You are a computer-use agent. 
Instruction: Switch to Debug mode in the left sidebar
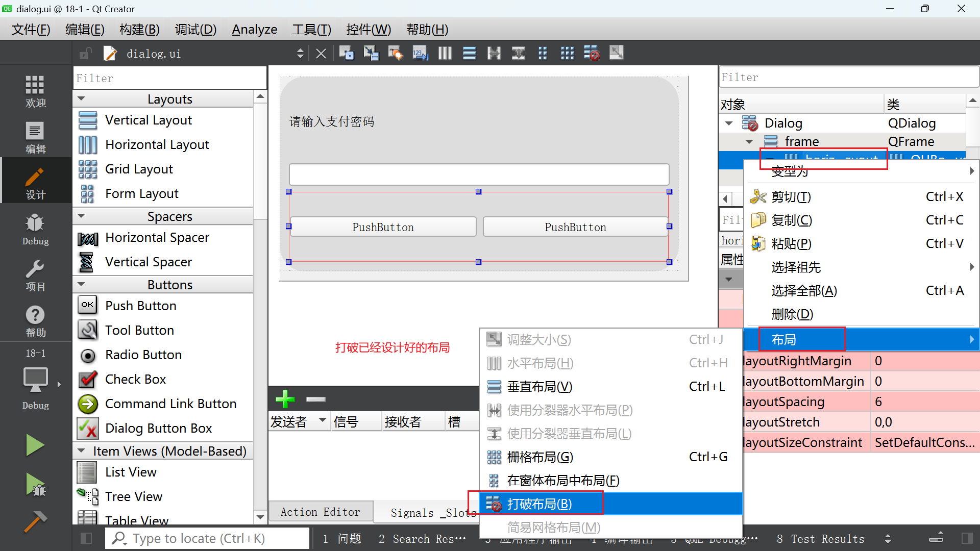tap(35, 228)
